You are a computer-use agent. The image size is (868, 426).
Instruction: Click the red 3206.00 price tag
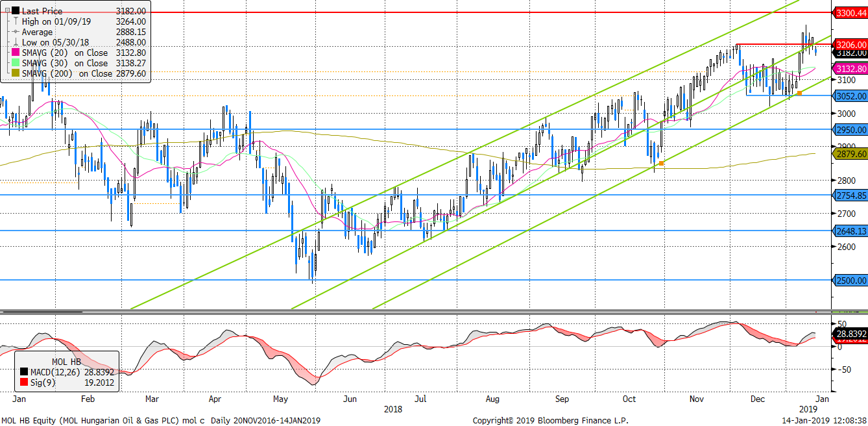[850, 44]
